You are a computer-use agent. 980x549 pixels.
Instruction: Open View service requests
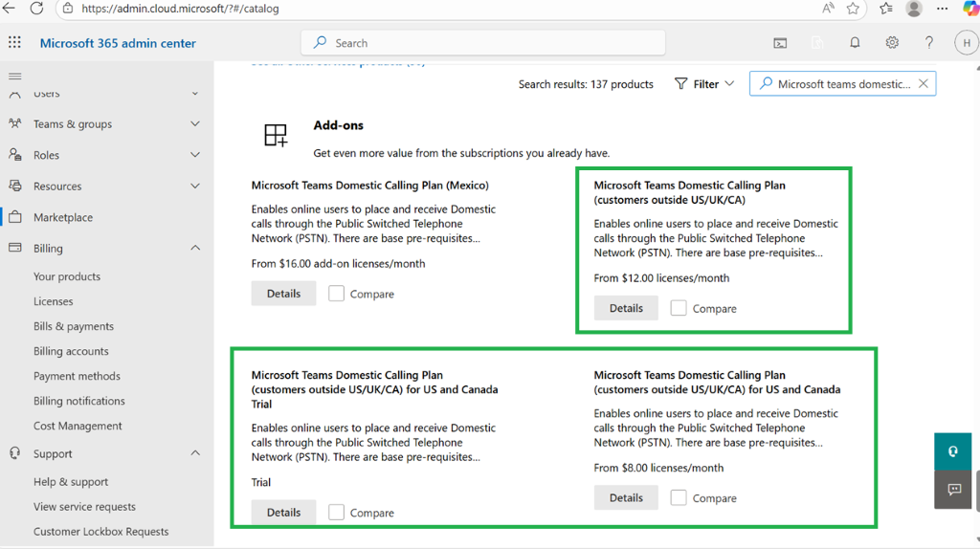[x=84, y=507]
